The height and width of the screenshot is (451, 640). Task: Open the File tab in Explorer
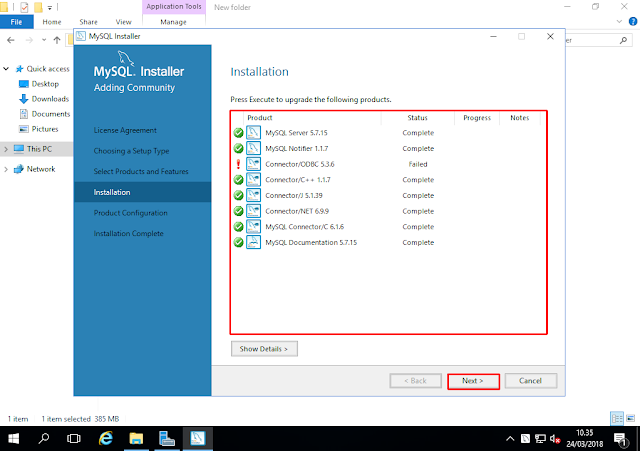pyautogui.click(x=16, y=22)
